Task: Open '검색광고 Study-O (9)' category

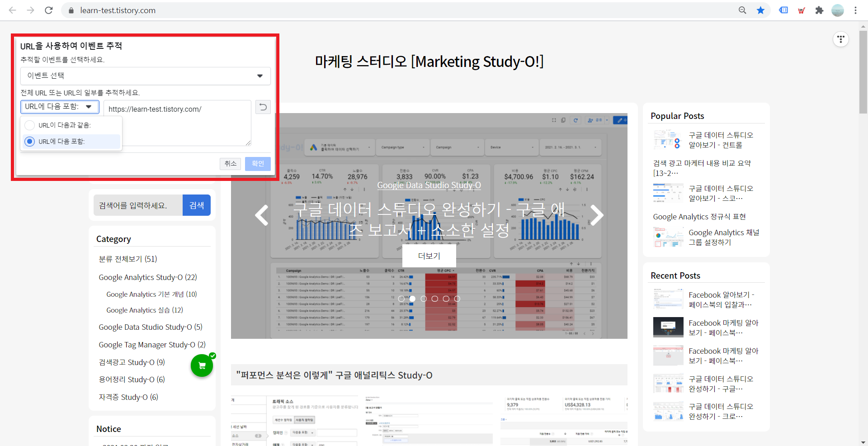Action: tap(132, 362)
